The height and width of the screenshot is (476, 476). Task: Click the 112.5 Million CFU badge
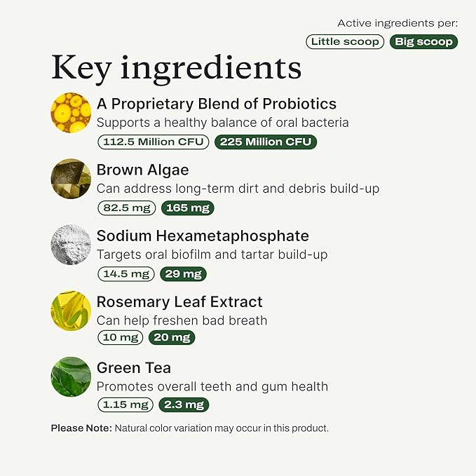[154, 142]
